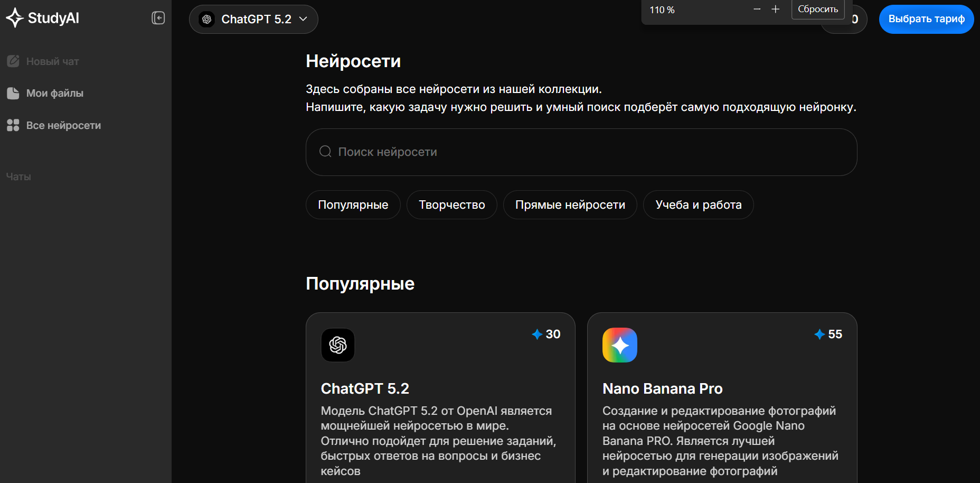Viewport: 980px width, 483px height.
Task: Click the magnifier icon in search field
Action: tap(325, 152)
